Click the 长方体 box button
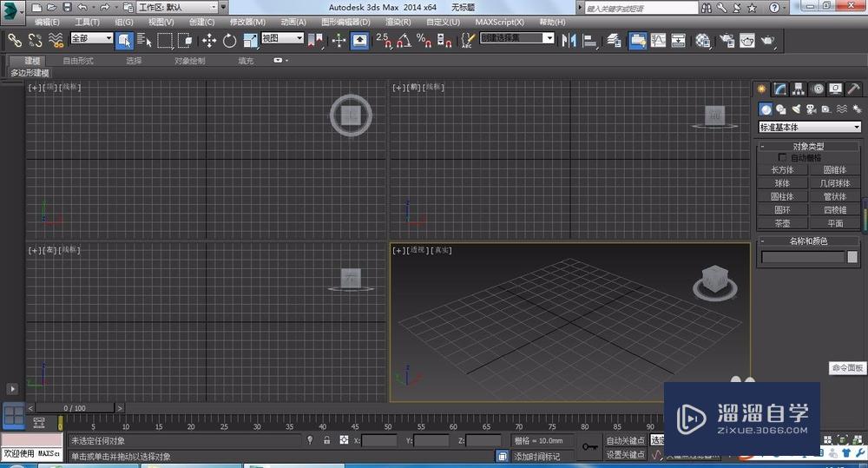The height and width of the screenshot is (468, 868). pos(782,170)
